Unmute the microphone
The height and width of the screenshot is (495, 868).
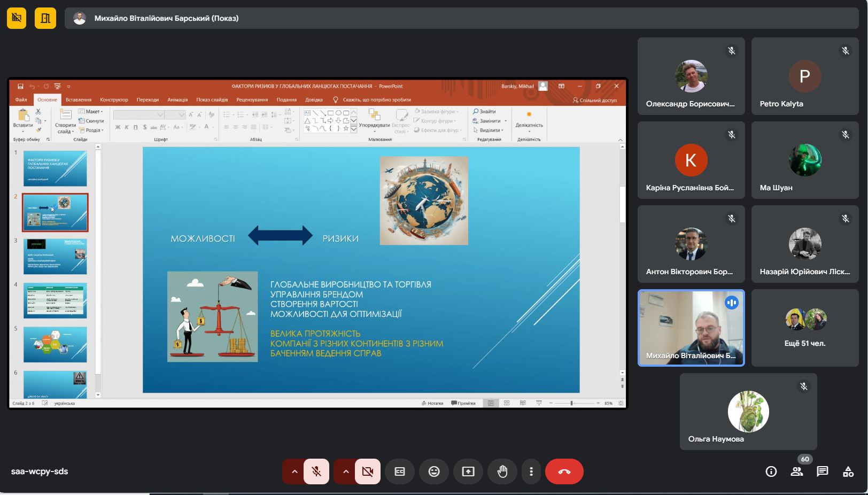point(316,471)
